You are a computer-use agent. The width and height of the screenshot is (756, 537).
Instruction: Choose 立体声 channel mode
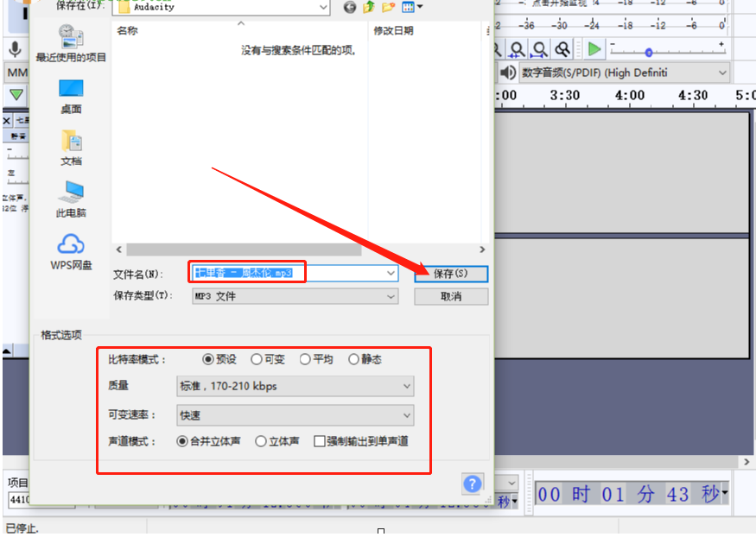pos(277,441)
